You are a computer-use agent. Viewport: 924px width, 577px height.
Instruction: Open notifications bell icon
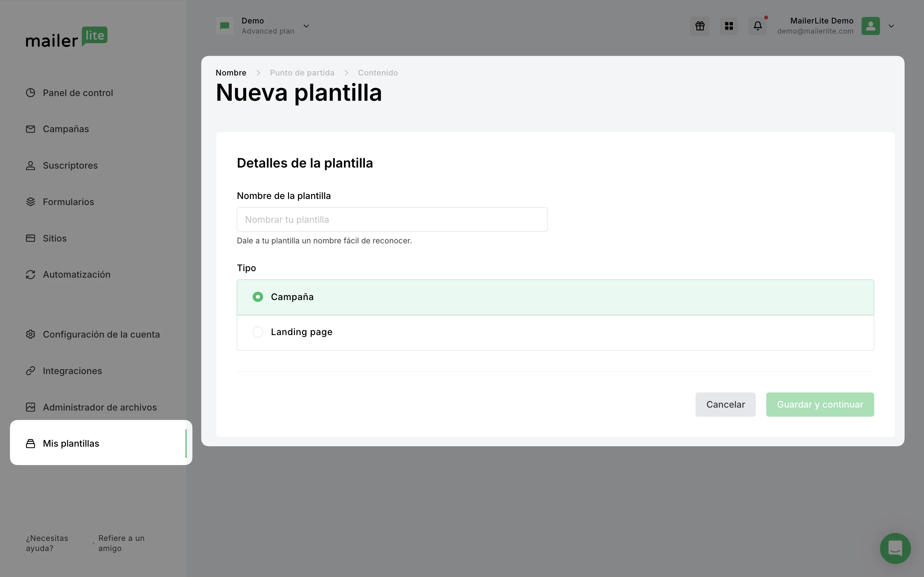pos(757,26)
